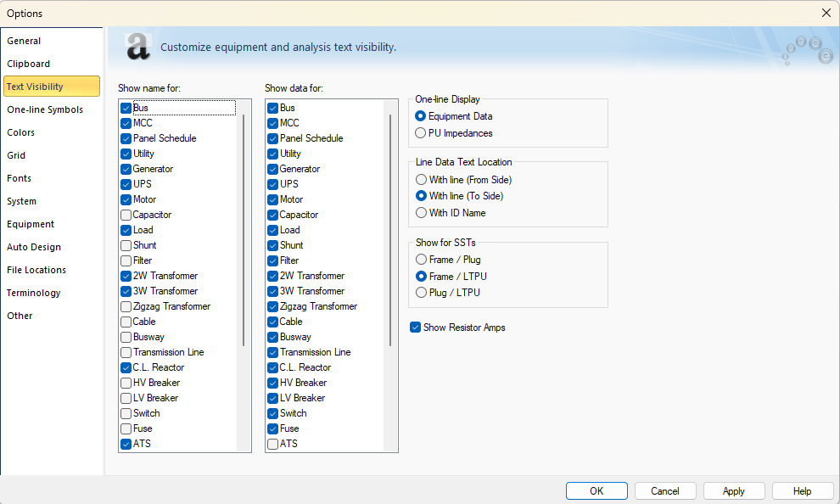The width and height of the screenshot is (840, 504).
Task: Click the Show name for list scrollbar
Action: click(x=244, y=230)
